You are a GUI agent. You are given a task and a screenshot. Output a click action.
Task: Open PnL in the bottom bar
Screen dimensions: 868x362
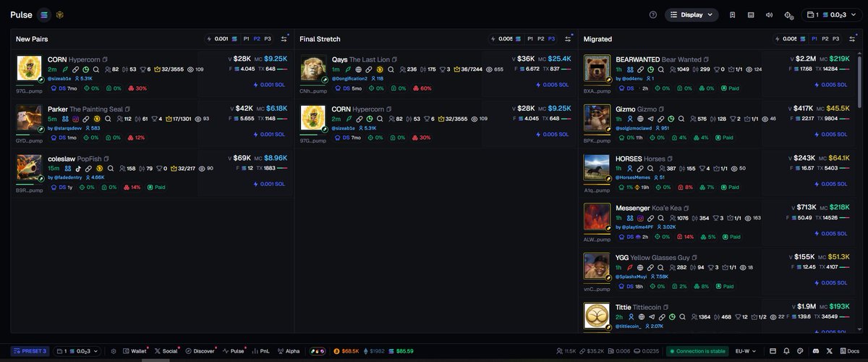coord(262,351)
